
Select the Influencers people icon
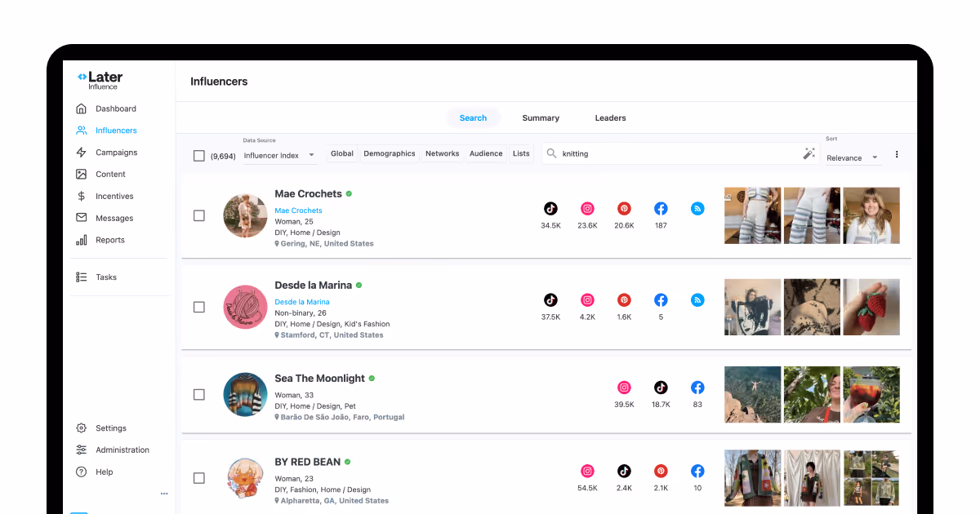click(x=81, y=131)
